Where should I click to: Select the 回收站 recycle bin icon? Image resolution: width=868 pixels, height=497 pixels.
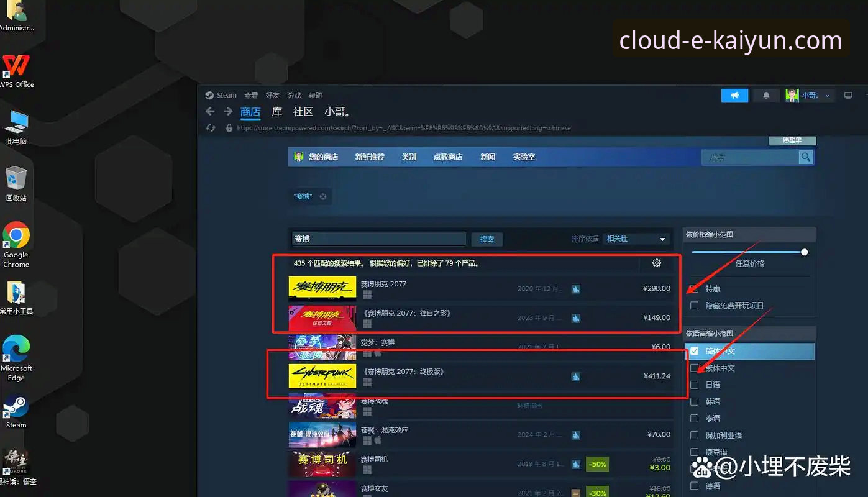[16, 183]
